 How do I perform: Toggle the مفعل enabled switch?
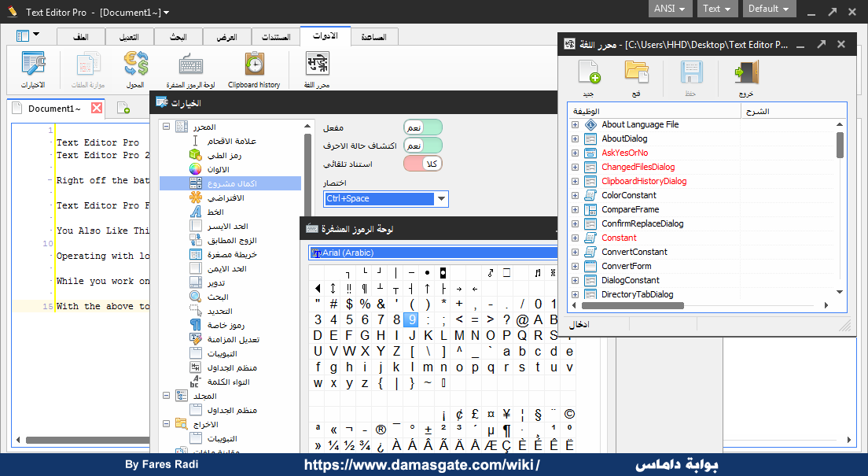(423, 127)
